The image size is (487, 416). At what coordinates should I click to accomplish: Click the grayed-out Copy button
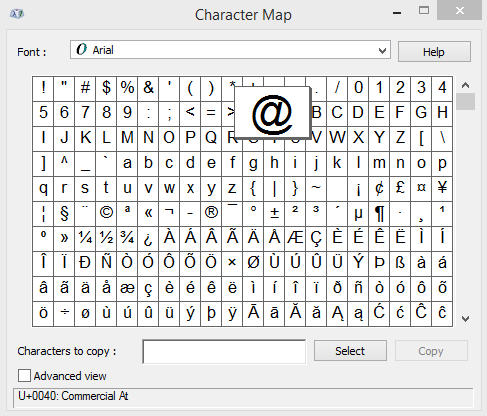pos(431,351)
